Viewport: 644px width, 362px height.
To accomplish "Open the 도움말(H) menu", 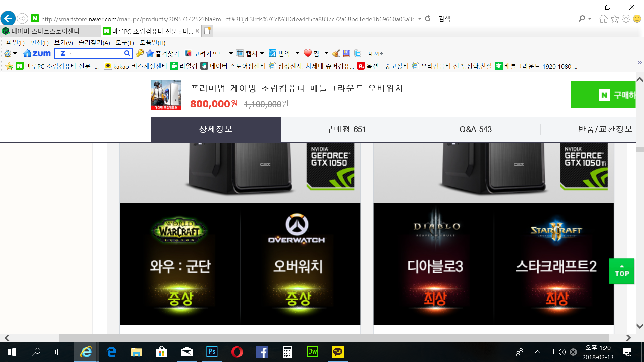I will [153, 43].
